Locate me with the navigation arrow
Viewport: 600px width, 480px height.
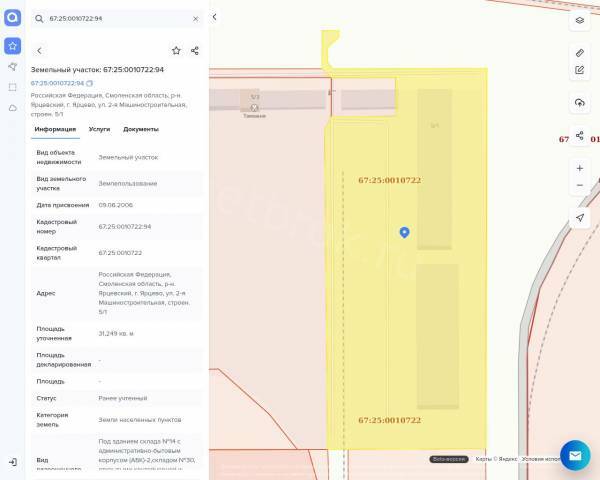click(x=580, y=218)
